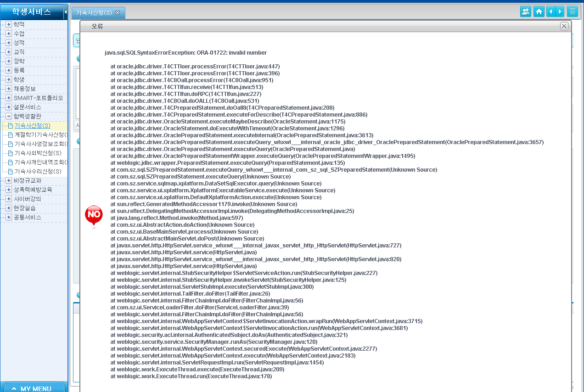
Task: Expand the 성폭력예방교육 tree node
Action: point(9,190)
